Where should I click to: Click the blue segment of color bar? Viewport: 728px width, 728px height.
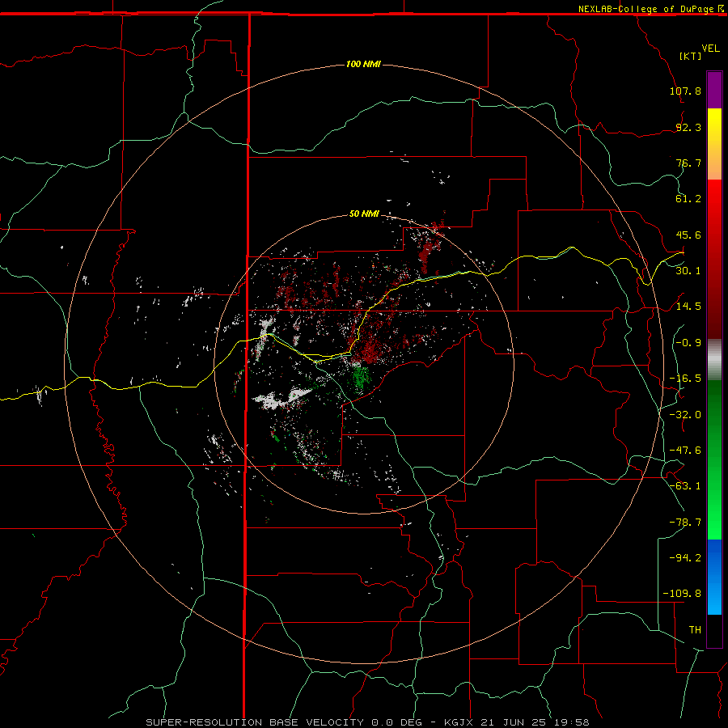coord(714,577)
